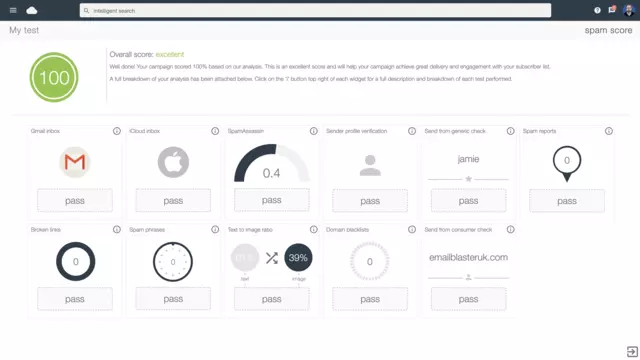Click the sender profile person icon

click(x=370, y=165)
